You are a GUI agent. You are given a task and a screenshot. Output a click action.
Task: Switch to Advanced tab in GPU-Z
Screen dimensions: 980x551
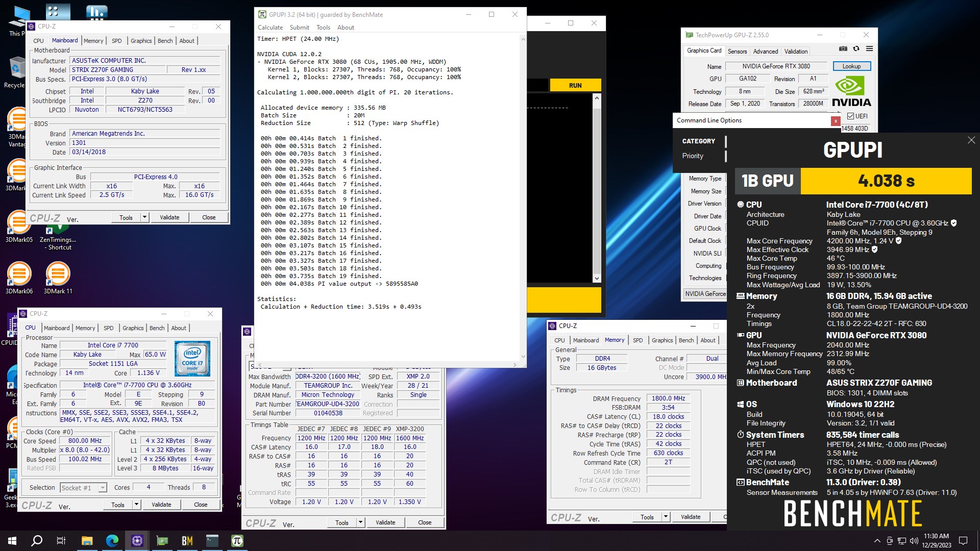766,52
